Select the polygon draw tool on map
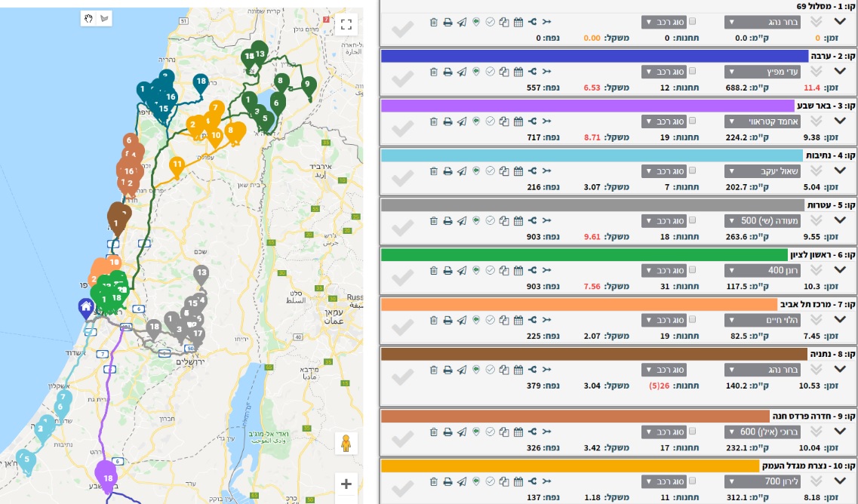The height and width of the screenshot is (504, 858). [x=104, y=18]
